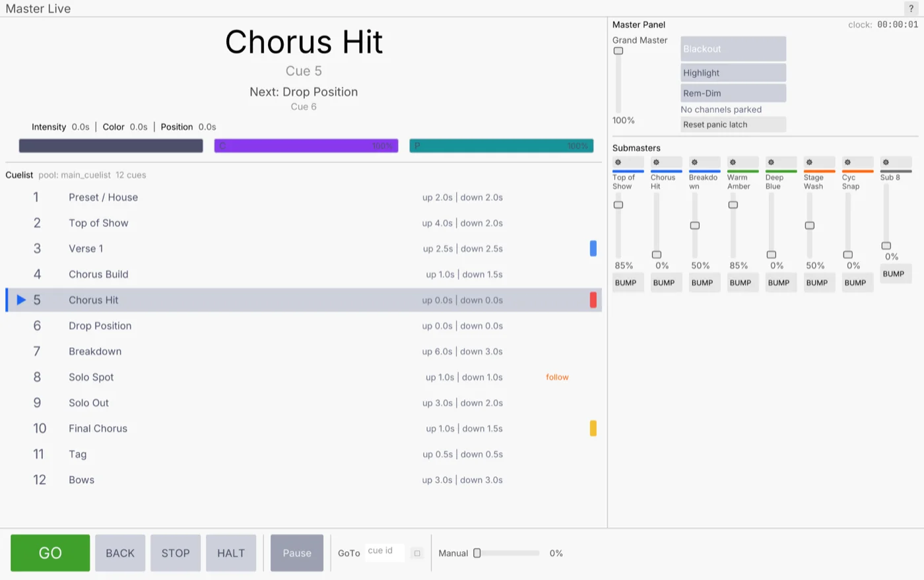924x580 pixels.
Task: Toggle Highlight mode
Action: tap(733, 73)
